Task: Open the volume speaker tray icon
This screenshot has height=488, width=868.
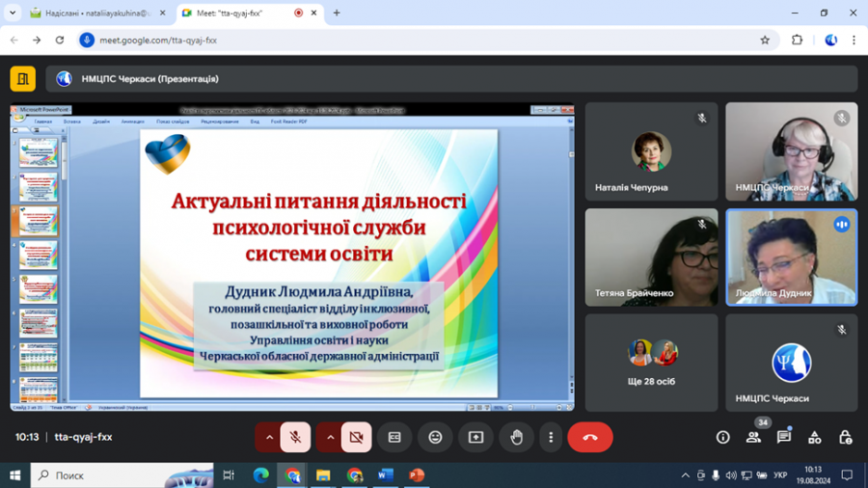Action: coord(731,475)
